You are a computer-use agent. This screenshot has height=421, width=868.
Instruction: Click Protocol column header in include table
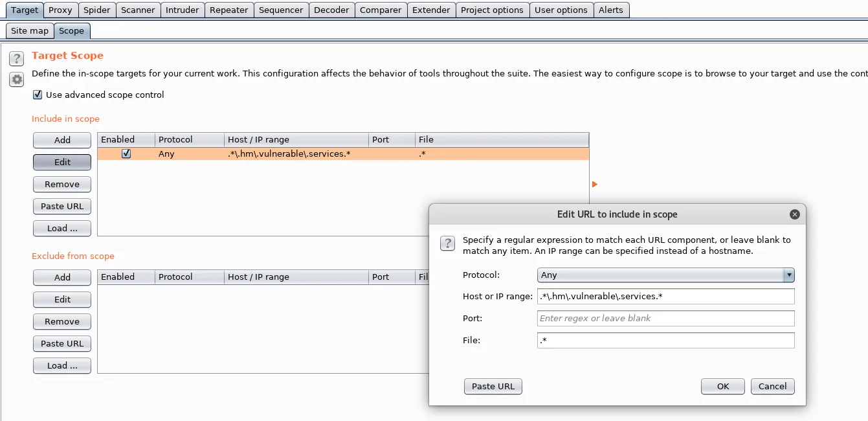(x=190, y=139)
